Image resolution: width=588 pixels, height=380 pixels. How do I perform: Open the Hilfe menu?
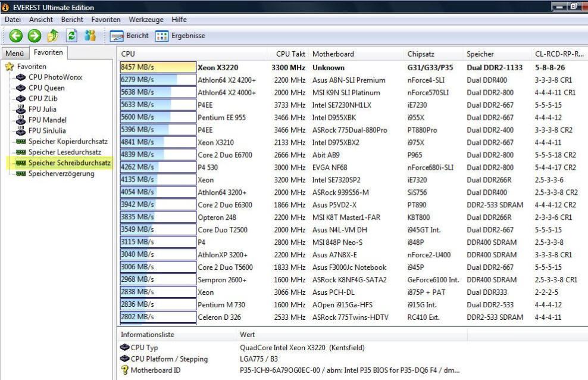(x=179, y=20)
